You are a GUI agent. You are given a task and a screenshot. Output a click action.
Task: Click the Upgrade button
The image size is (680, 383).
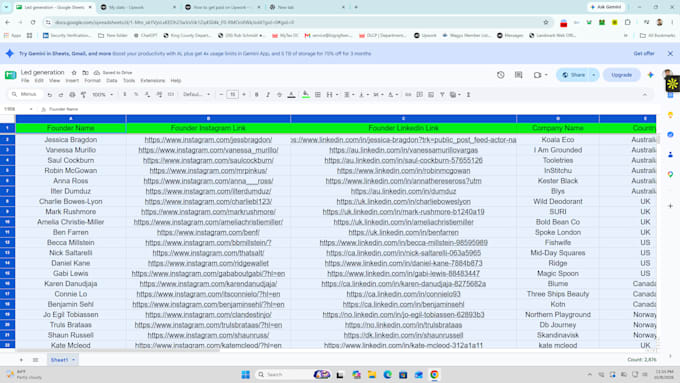pos(621,75)
